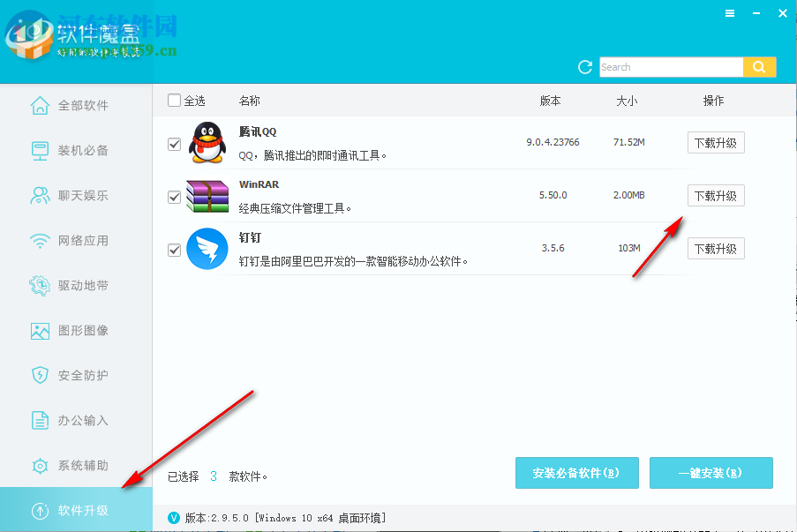The width and height of the screenshot is (797, 532).
Task: Click the 103M size value
Action: [x=628, y=248]
